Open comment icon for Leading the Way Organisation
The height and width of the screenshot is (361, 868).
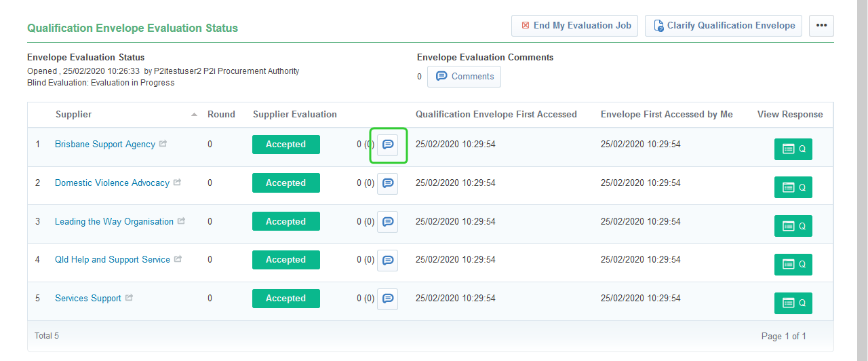[388, 222]
